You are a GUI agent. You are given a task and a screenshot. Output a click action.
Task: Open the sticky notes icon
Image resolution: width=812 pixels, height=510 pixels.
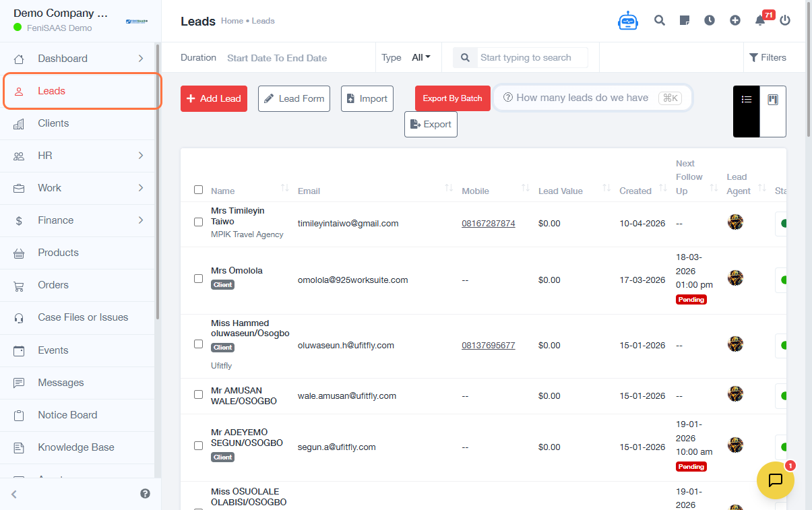685,21
